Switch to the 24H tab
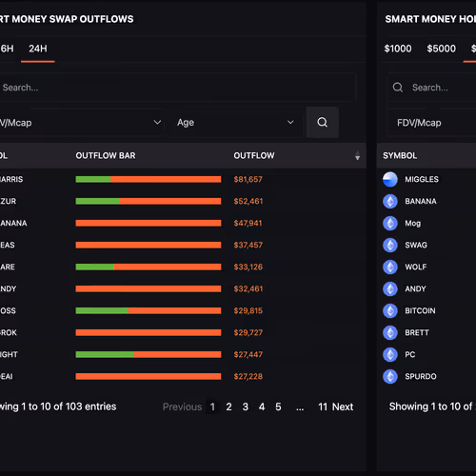Screen dimensions: 476x476 coord(38,49)
